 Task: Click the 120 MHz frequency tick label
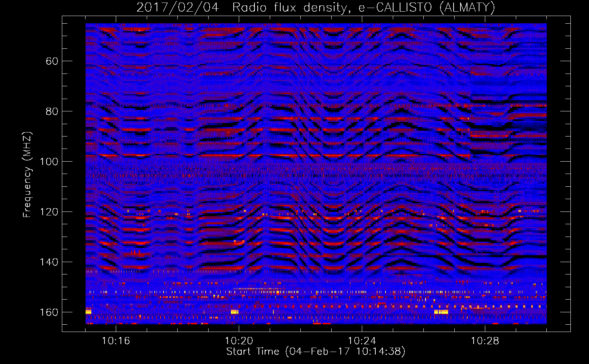(49, 212)
